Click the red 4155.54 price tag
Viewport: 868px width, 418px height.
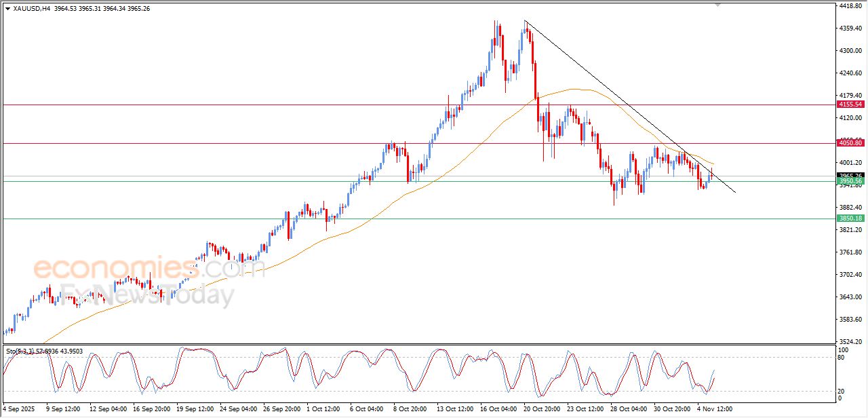850,104
